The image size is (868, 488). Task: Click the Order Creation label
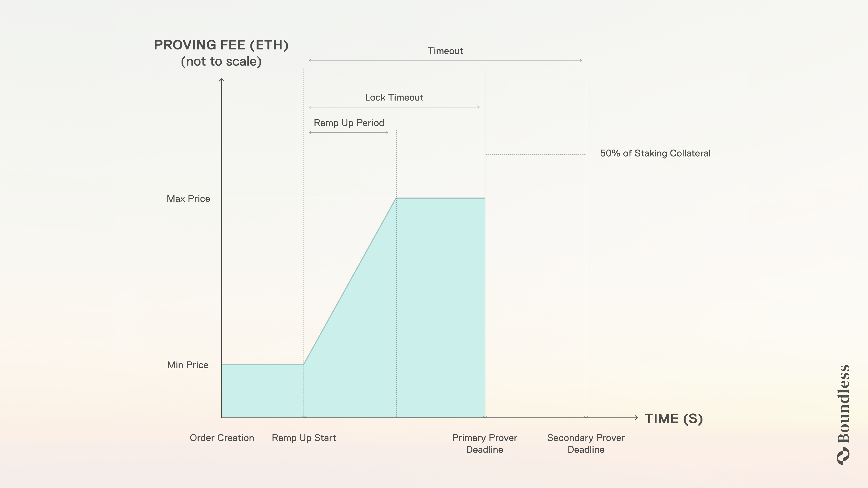pyautogui.click(x=222, y=438)
